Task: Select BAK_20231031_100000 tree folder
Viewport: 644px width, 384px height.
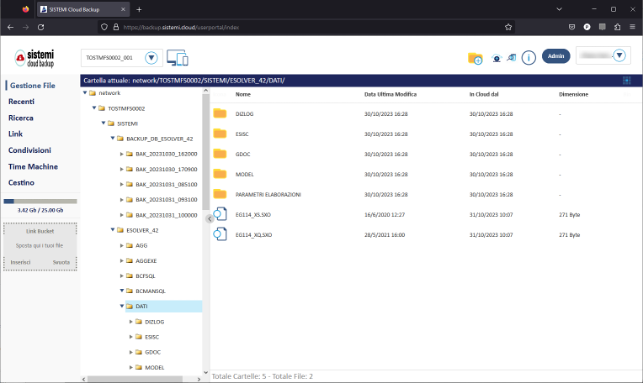Action: [166, 215]
